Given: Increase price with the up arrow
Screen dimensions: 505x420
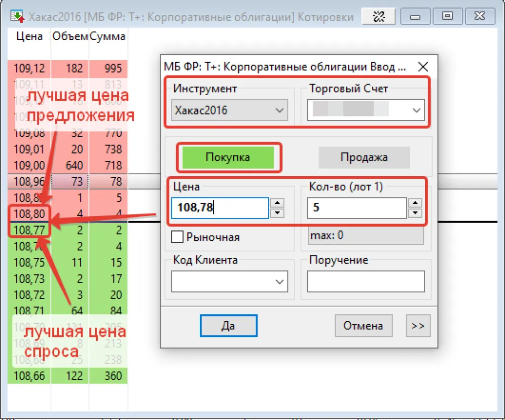Looking at the screenshot, I should (x=278, y=203).
